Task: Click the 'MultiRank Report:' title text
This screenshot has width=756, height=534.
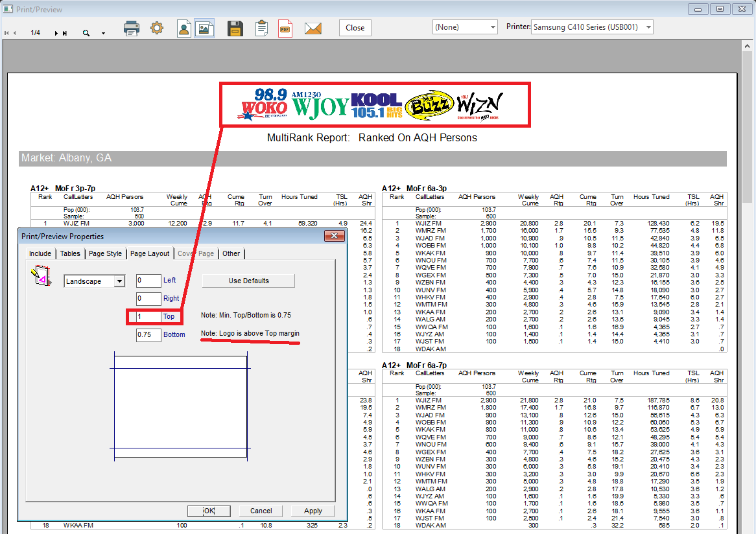Action: coord(308,138)
